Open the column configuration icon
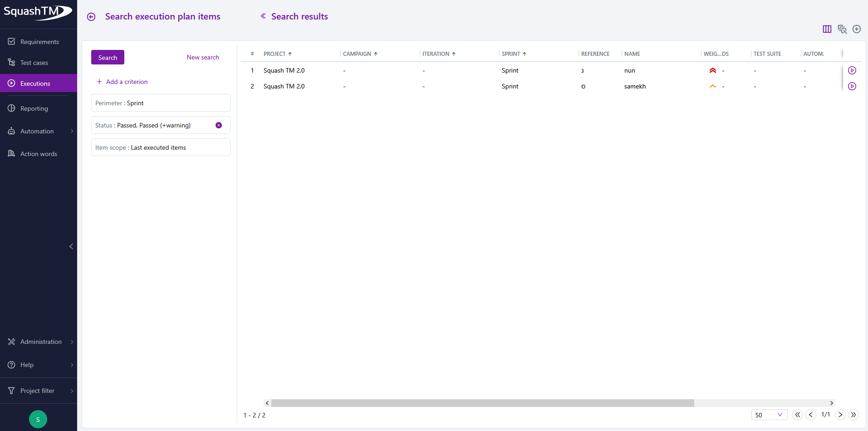Image resolution: width=868 pixels, height=431 pixels. pos(826,29)
